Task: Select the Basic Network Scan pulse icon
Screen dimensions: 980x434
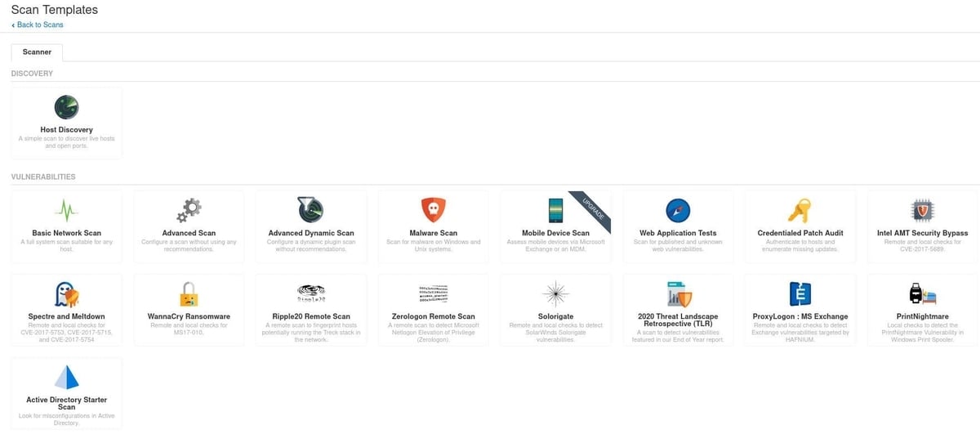Action: coord(66,210)
